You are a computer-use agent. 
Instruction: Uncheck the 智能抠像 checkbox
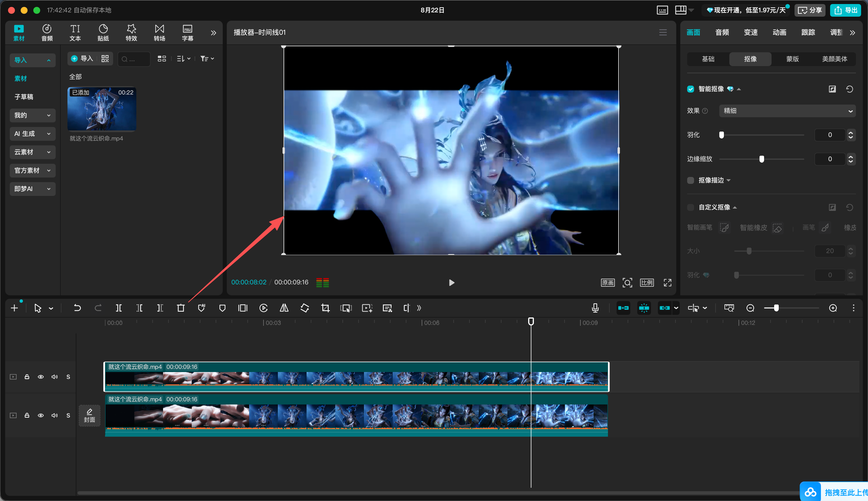coord(691,89)
